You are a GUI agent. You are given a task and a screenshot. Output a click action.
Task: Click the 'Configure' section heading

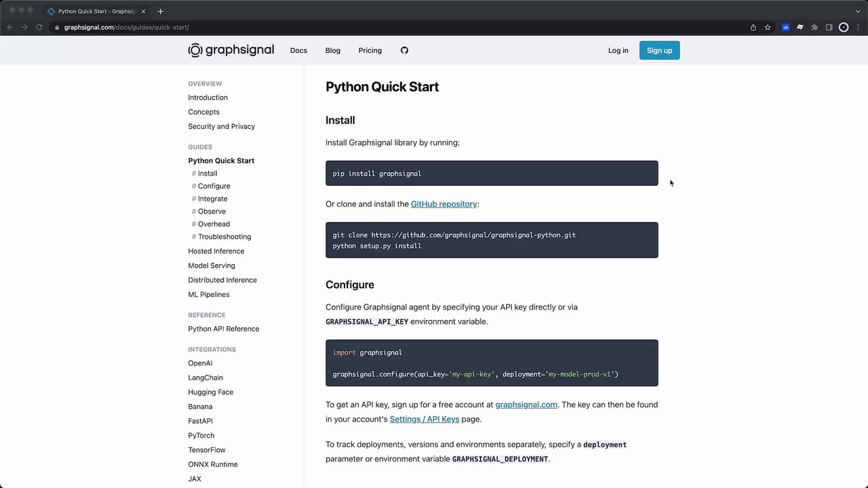350,285
